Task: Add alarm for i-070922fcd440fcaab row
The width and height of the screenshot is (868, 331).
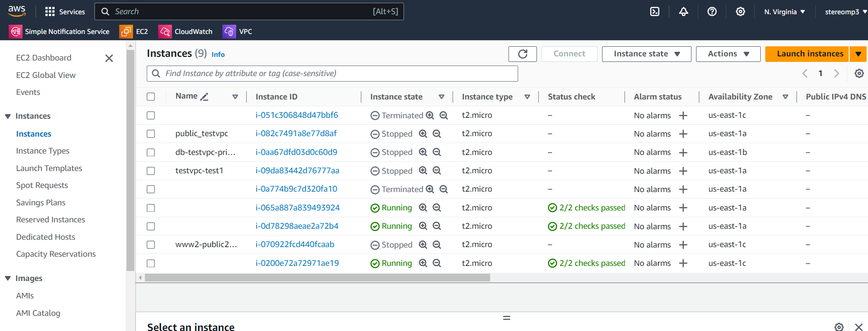Action: [x=683, y=245]
